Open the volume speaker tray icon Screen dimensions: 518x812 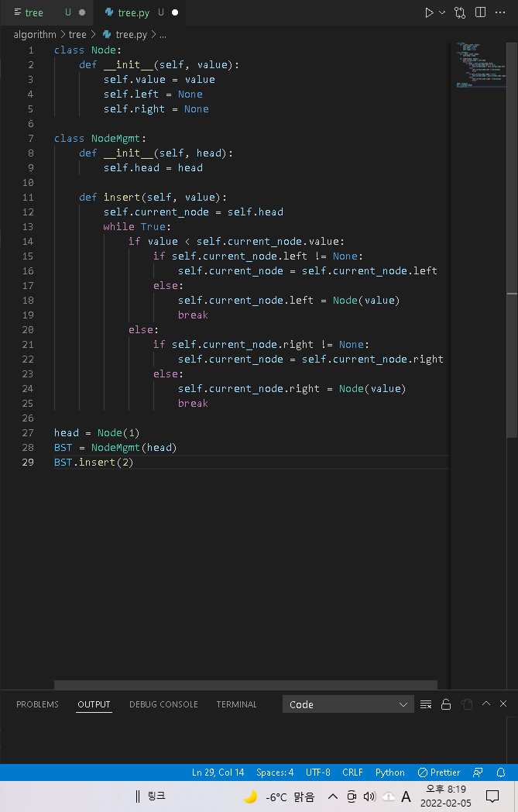(x=369, y=797)
